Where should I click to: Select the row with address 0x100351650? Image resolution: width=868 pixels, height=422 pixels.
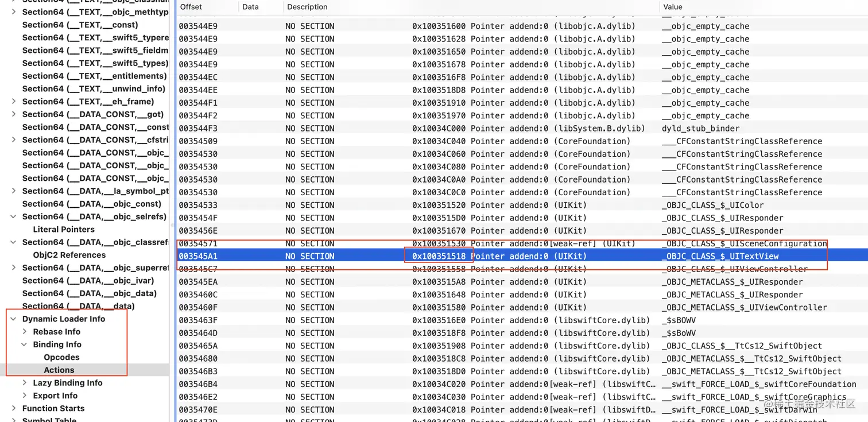pyautogui.click(x=522, y=52)
